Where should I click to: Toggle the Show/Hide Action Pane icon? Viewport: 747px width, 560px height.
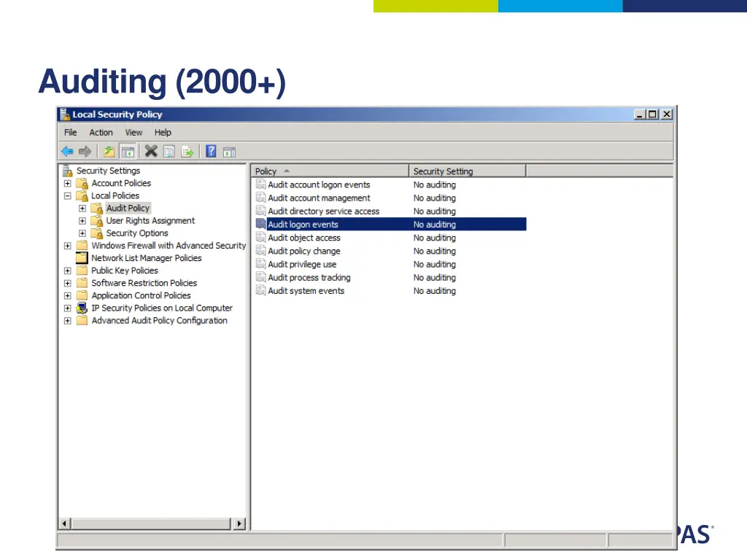pos(229,152)
